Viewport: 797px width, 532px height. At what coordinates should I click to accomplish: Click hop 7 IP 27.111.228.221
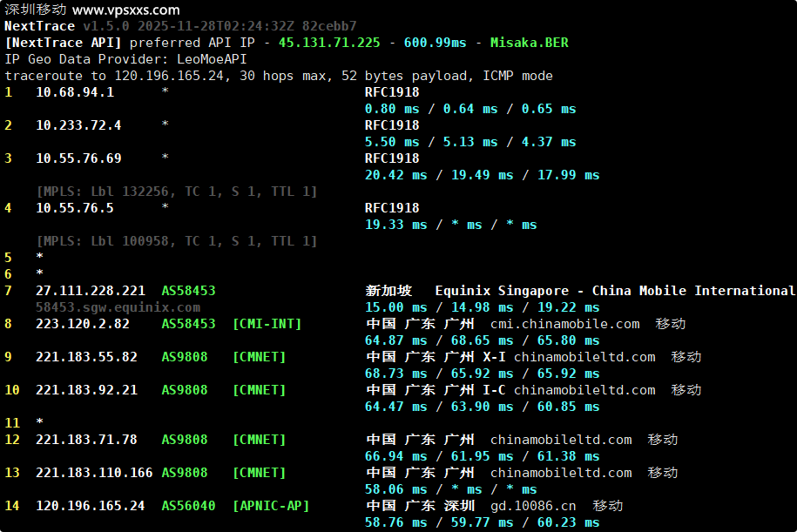(x=90, y=291)
